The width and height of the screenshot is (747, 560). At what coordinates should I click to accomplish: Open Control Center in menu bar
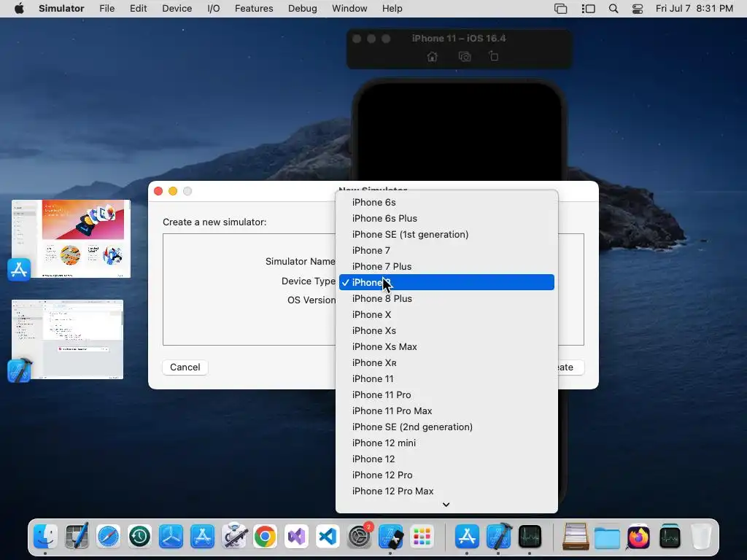click(x=638, y=9)
